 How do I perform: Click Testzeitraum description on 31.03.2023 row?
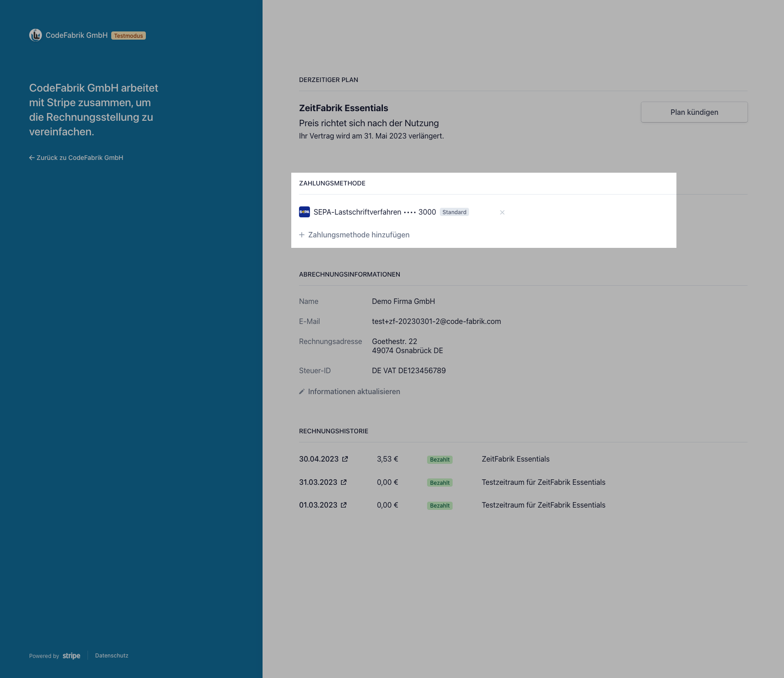[x=543, y=482]
